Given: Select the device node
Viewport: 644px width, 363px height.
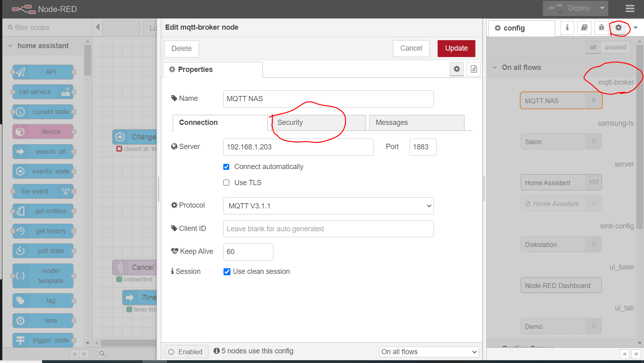Looking at the screenshot, I should [43, 131].
